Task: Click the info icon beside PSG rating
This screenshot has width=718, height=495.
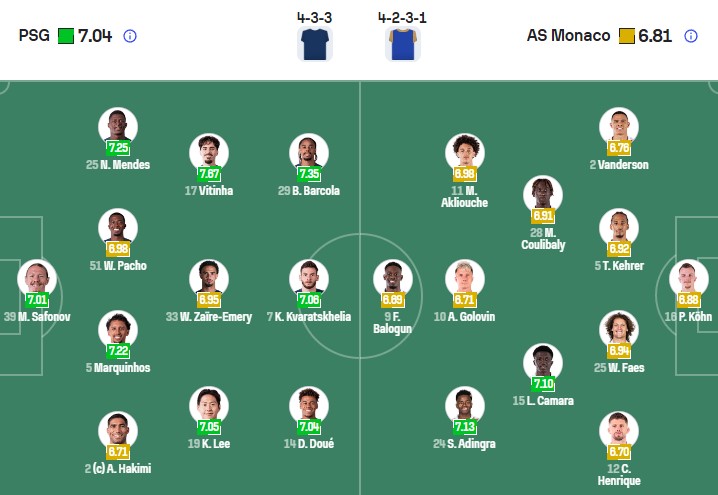Action: [130, 36]
